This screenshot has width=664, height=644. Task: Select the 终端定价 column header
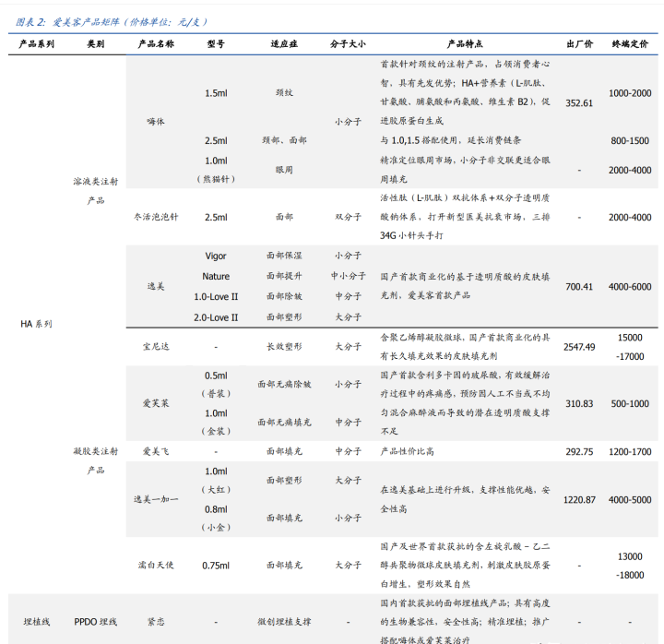pos(630,43)
